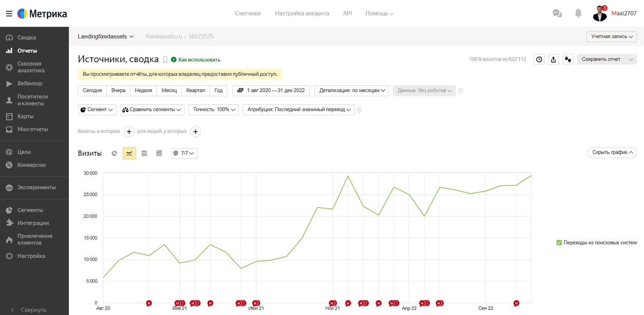Open Счетчики in top navigation
The height and width of the screenshot is (315, 644).
click(x=248, y=13)
